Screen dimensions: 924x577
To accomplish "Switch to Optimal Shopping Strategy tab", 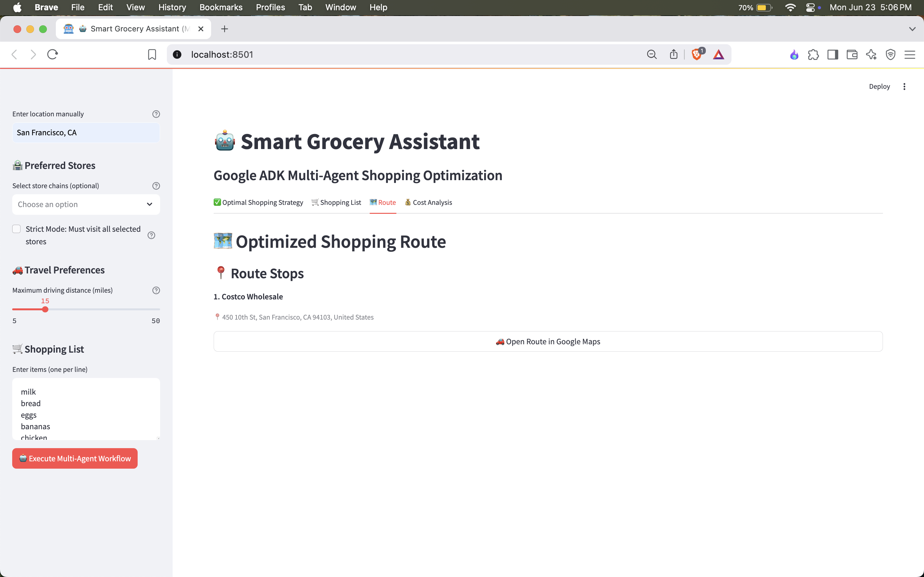I will click(x=258, y=203).
